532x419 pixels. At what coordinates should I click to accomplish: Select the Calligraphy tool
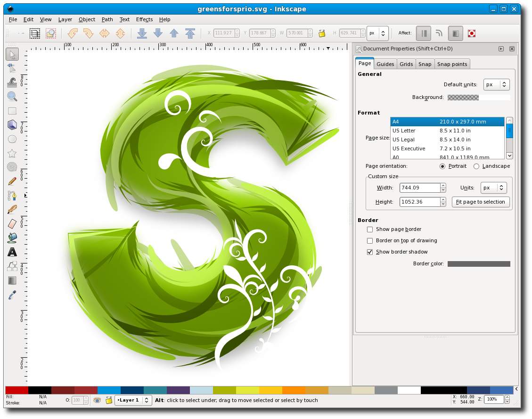click(12, 210)
